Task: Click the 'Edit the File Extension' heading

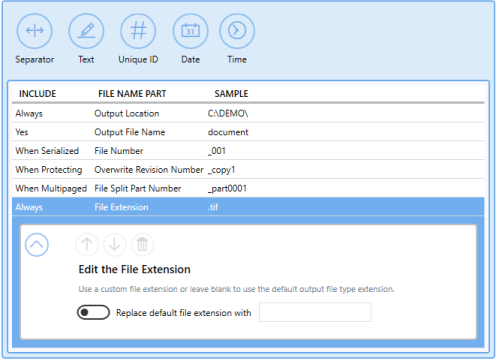Action: click(134, 269)
